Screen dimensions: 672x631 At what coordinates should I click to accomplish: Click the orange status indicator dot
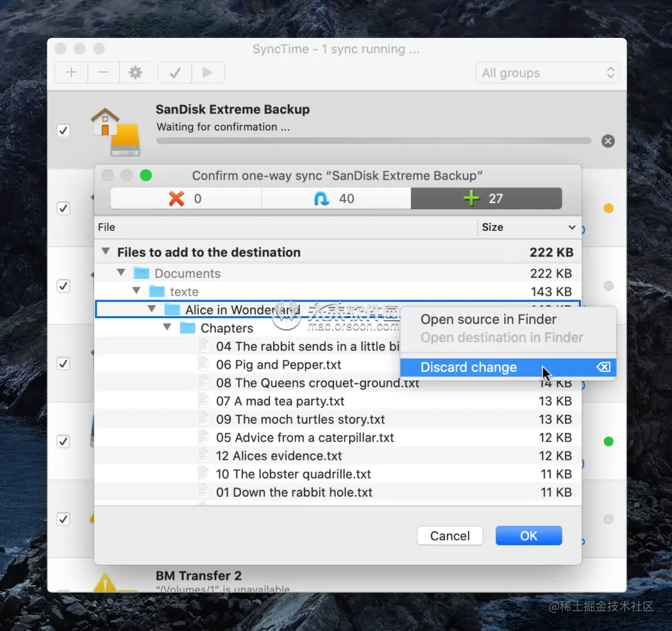click(x=608, y=208)
